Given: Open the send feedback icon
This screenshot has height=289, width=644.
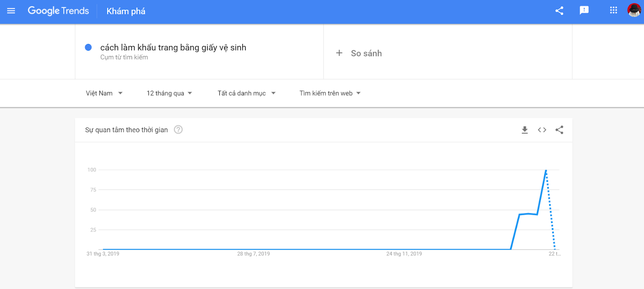Looking at the screenshot, I should [x=584, y=10].
